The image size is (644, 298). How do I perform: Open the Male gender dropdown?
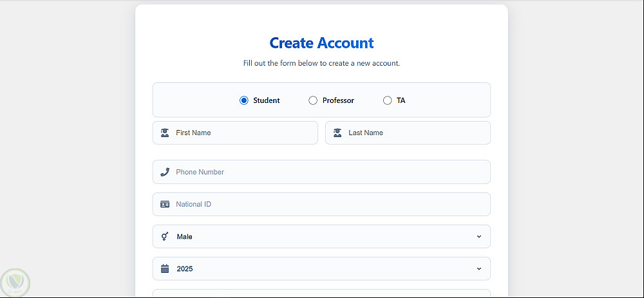(321, 236)
